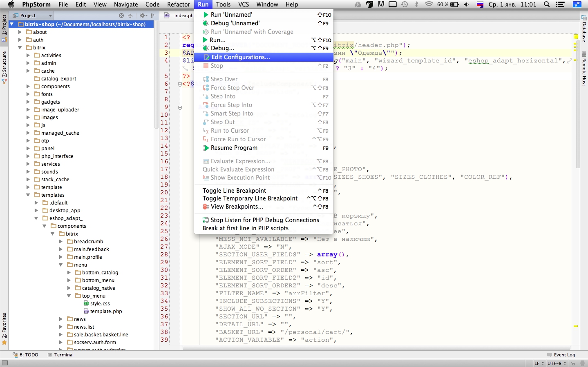
Task: Click the PHP debug listen phone icon
Action: (206, 220)
